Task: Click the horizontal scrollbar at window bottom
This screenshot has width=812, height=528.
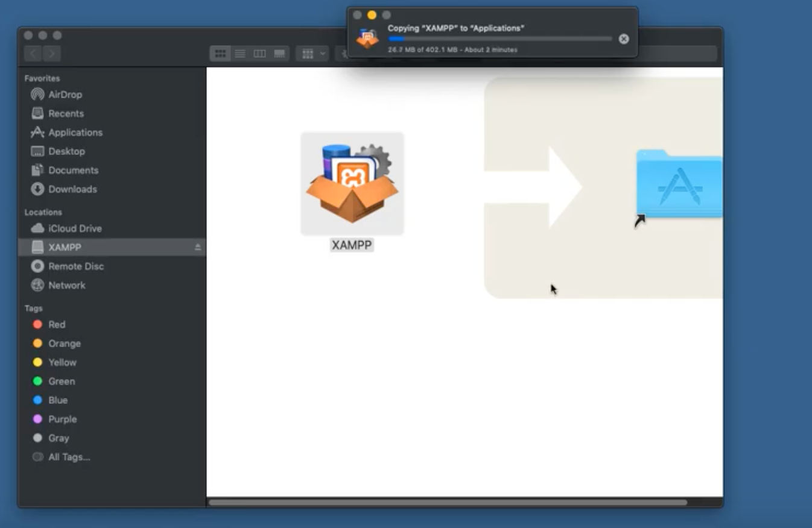Action: (x=448, y=502)
